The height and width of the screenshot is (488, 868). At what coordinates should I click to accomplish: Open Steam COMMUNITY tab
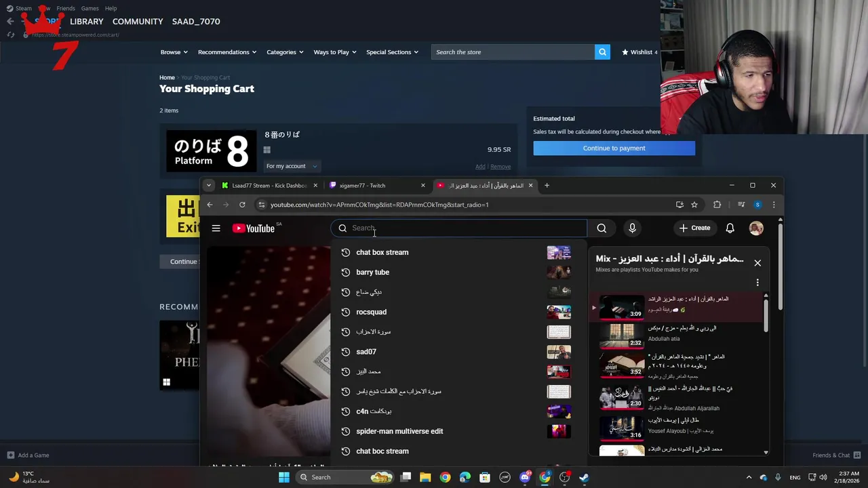[138, 22]
